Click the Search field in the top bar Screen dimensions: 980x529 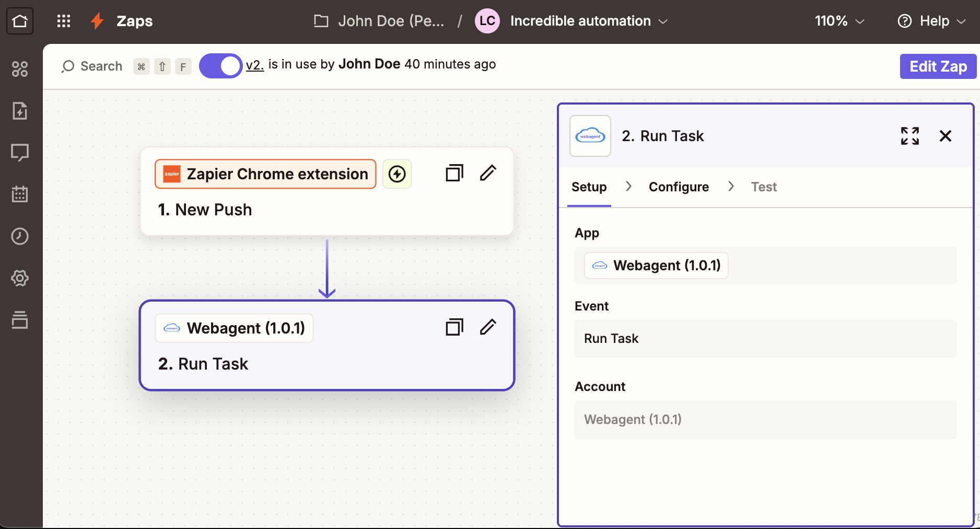92,66
